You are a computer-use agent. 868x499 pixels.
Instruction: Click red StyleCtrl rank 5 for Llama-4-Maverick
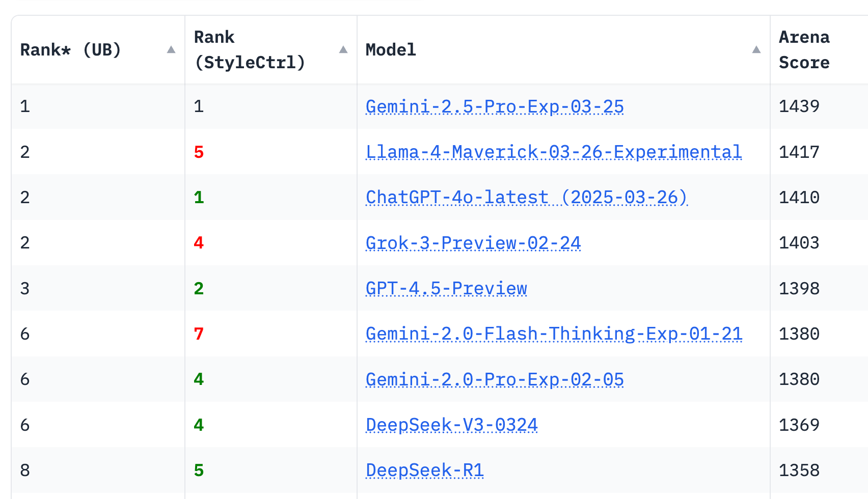click(x=199, y=152)
